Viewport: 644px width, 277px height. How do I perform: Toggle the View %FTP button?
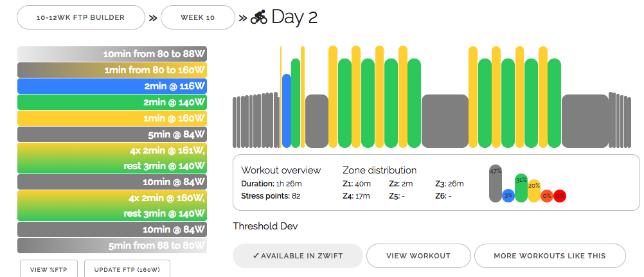point(49,269)
